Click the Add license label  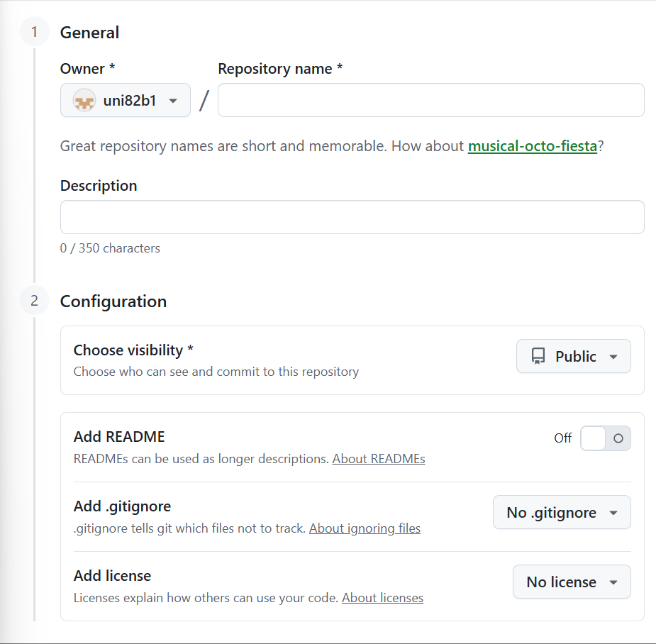(x=112, y=576)
